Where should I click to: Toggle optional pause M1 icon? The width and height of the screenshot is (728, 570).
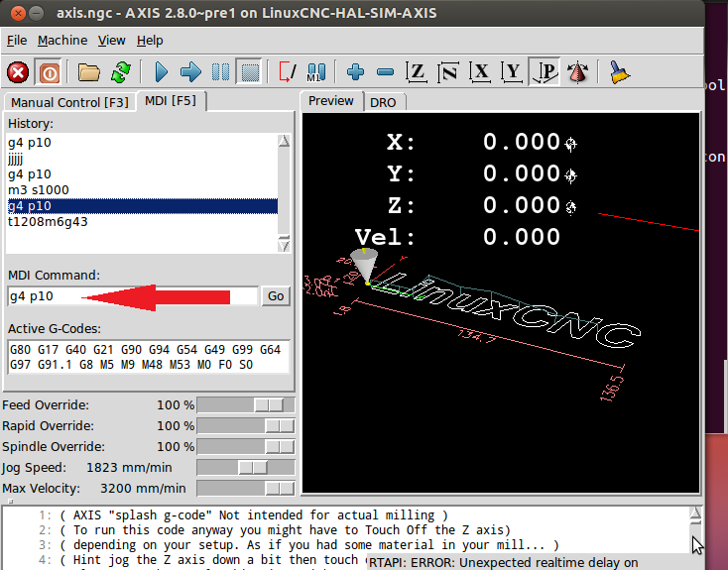316,72
